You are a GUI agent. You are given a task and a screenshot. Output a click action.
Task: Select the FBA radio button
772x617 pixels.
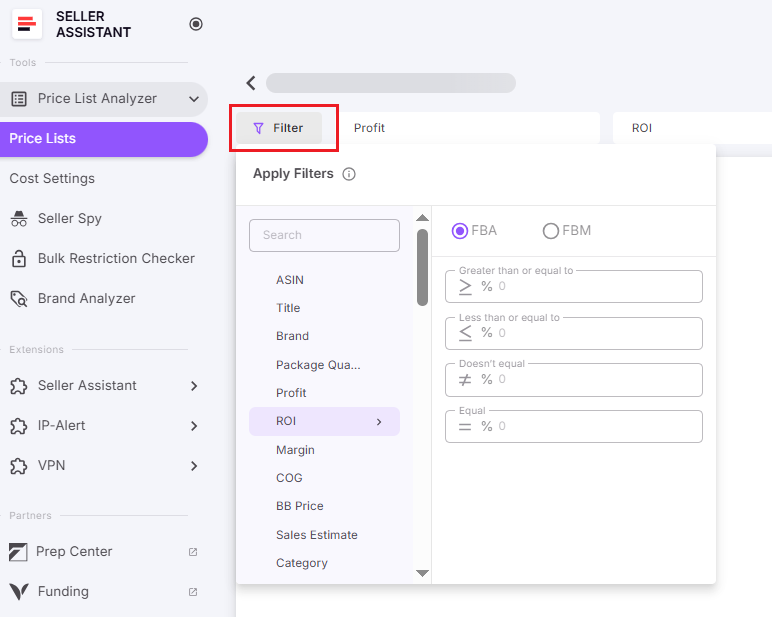point(459,230)
